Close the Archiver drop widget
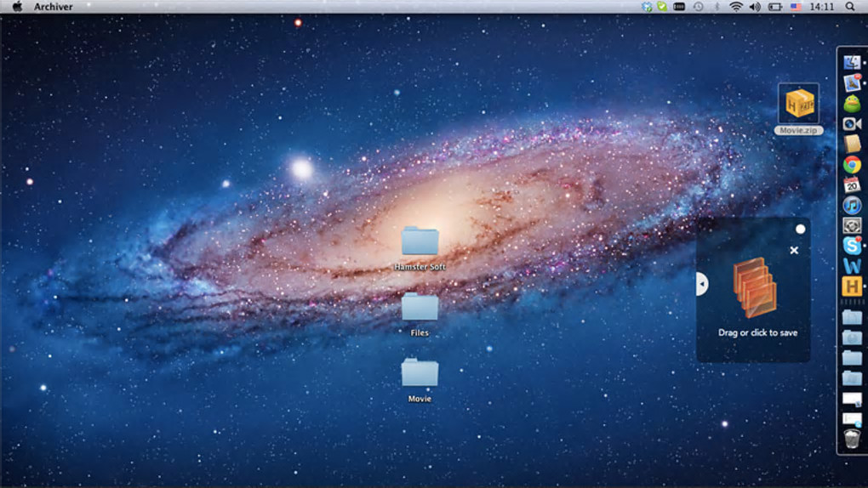This screenshot has height=488, width=868. [x=794, y=250]
